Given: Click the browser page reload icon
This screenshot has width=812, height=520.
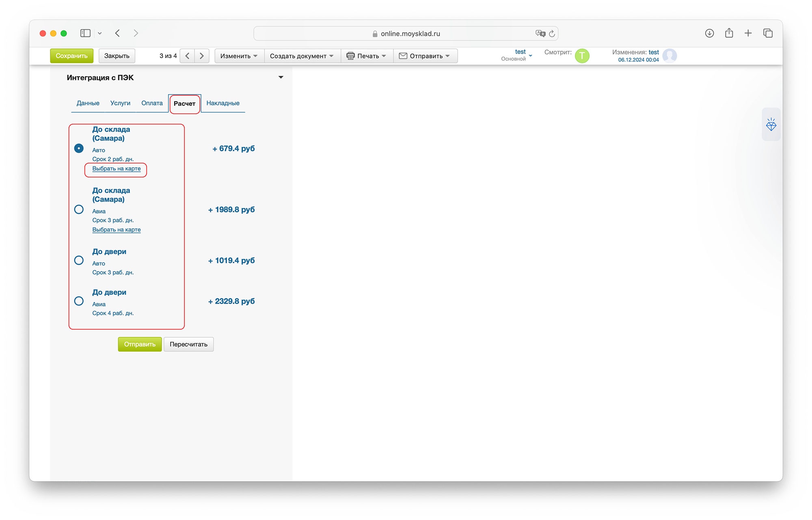Looking at the screenshot, I should (552, 34).
